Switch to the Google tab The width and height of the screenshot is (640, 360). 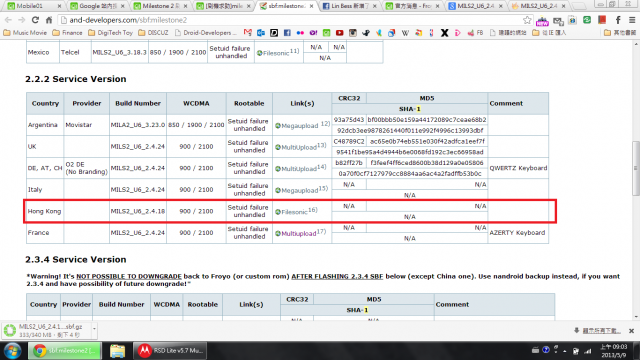(97, 6)
